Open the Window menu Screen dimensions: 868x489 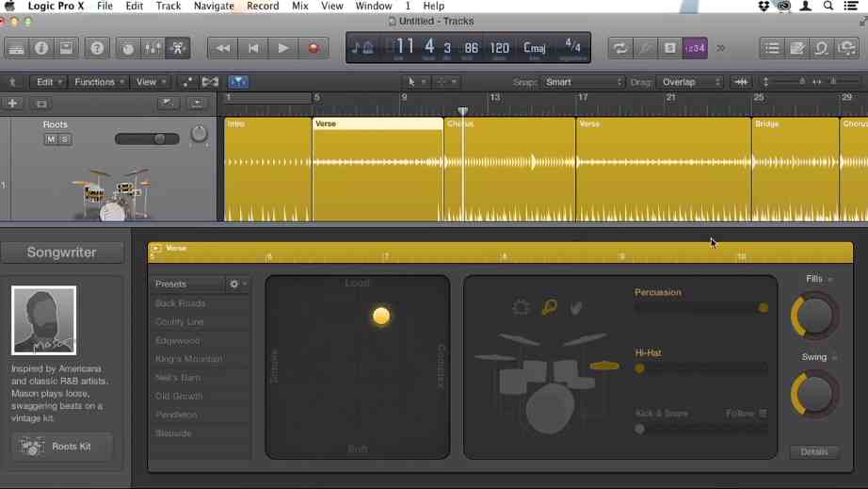click(374, 6)
